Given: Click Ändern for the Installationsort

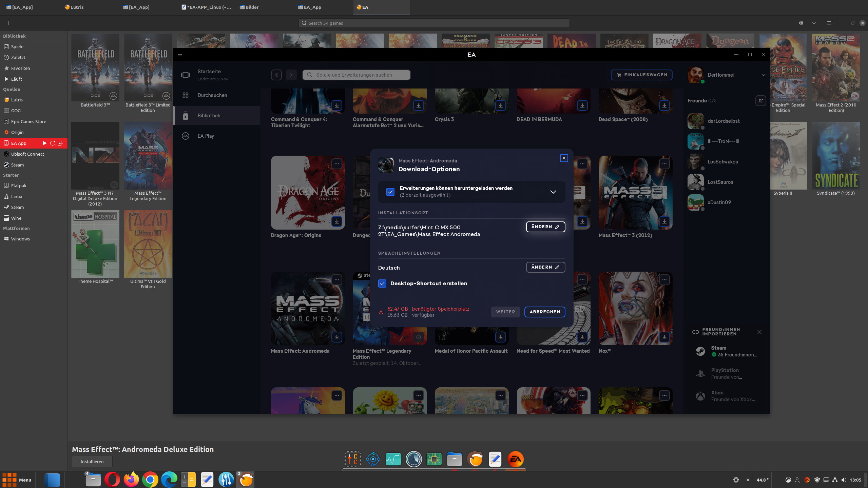Looking at the screenshot, I should (545, 227).
